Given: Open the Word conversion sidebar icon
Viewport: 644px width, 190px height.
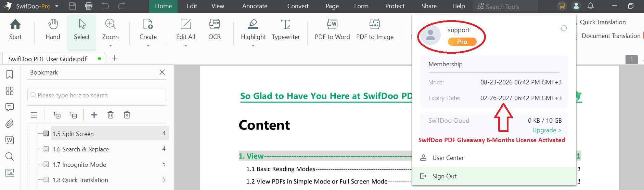Looking at the screenshot, I should click(x=10, y=140).
